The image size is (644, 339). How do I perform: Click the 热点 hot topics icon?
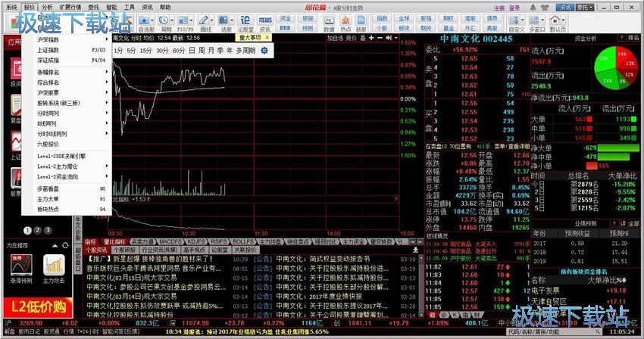[x=345, y=20]
